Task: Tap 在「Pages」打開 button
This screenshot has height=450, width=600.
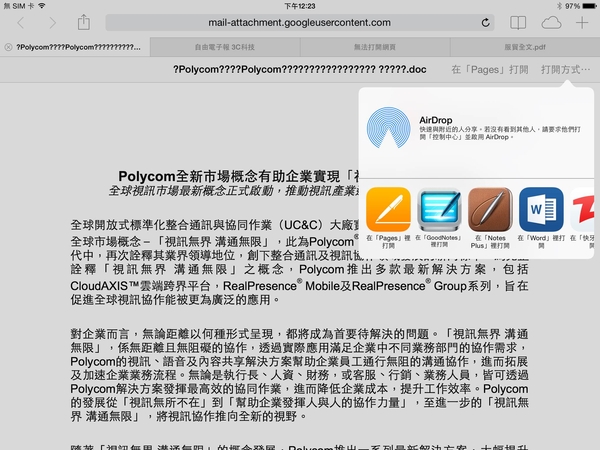Action: (490, 70)
